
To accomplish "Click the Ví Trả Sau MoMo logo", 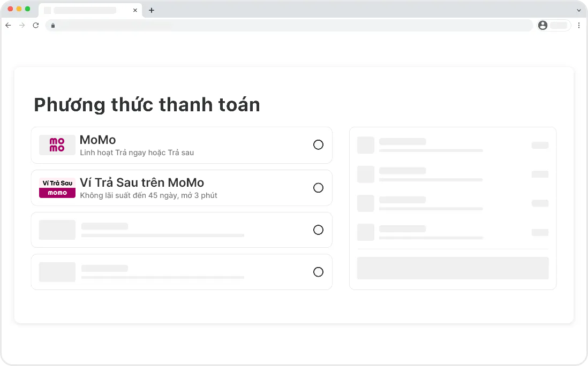I will 57,188.
